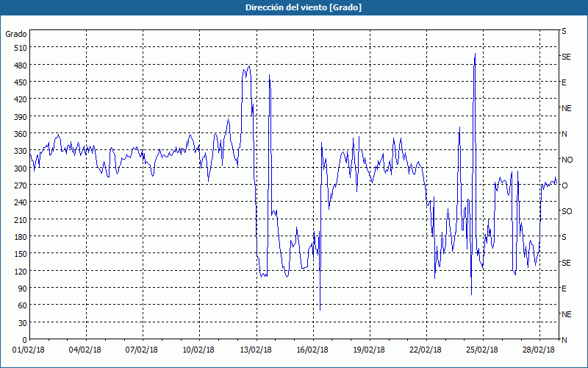Click the E compass label level with 90
Screen dimensions: 588x368
564,289
